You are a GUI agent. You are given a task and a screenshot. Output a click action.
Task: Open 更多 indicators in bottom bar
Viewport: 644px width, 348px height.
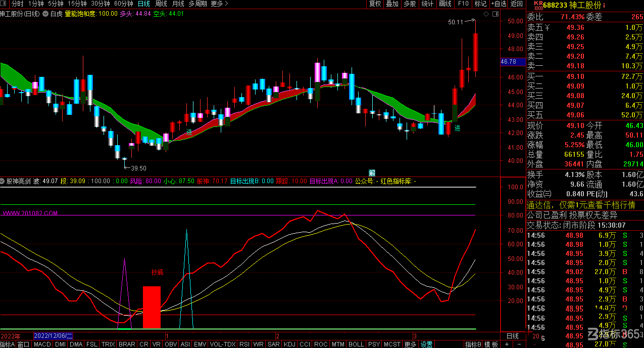(411, 344)
